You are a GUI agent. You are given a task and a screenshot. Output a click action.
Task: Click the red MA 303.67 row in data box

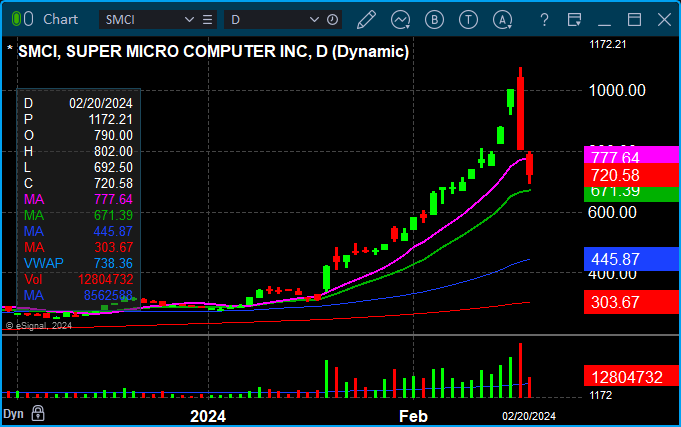pyautogui.click(x=78, y=247)
